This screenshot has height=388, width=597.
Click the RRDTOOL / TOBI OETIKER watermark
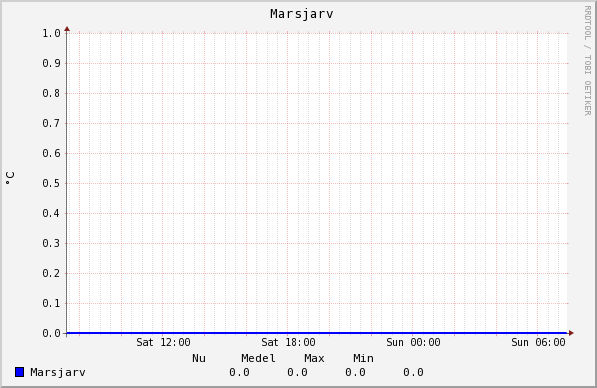tap(587, 61)
